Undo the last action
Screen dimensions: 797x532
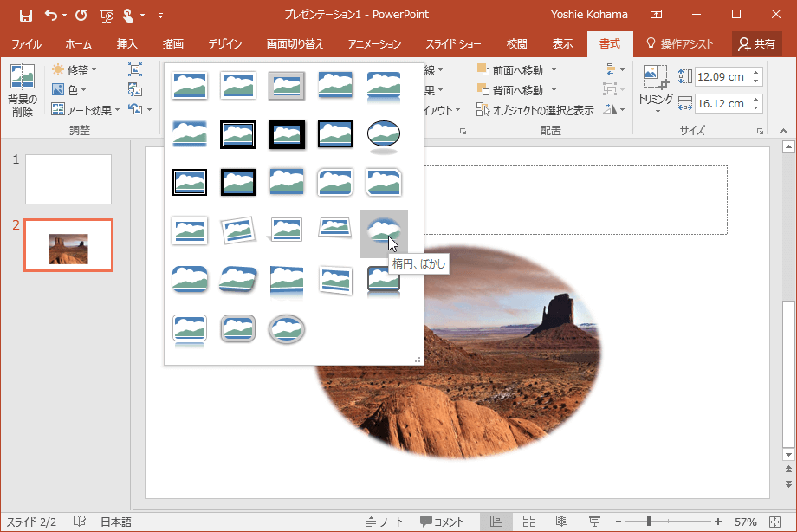51,16
